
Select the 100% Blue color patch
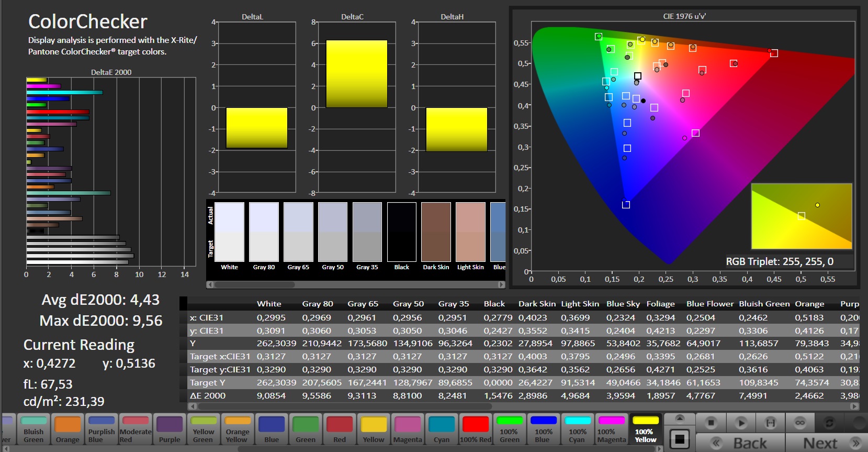pyautogui.click(x=544, y=429)
